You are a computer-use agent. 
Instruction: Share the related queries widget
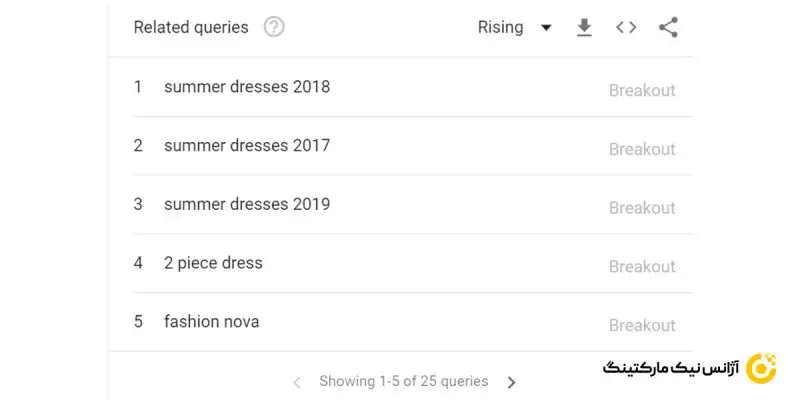click(668, 28)
